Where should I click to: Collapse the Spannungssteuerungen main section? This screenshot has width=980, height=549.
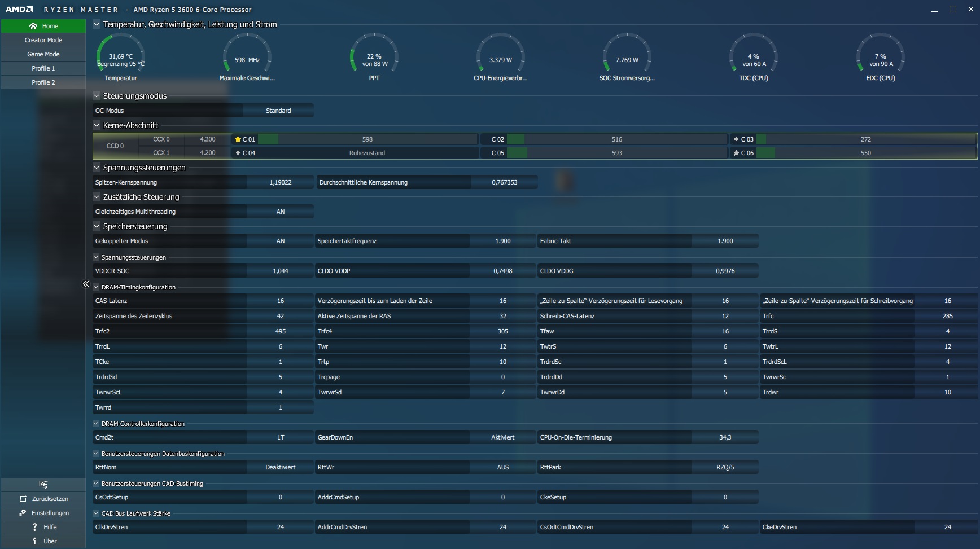(97, 168)
